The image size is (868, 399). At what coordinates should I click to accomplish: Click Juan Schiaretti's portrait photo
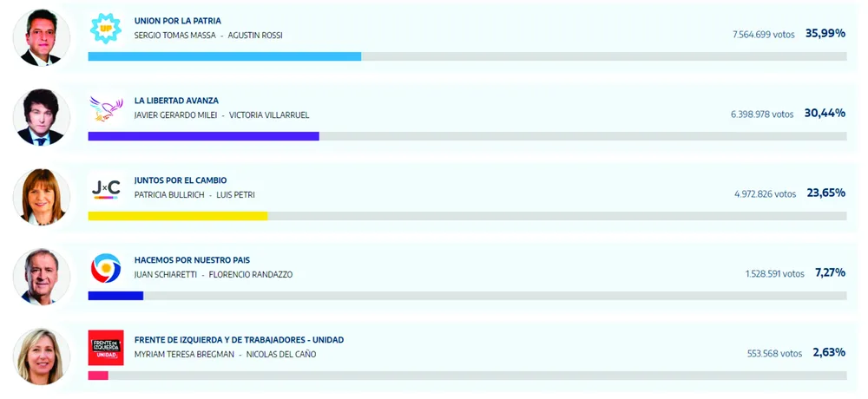(42, 277)
